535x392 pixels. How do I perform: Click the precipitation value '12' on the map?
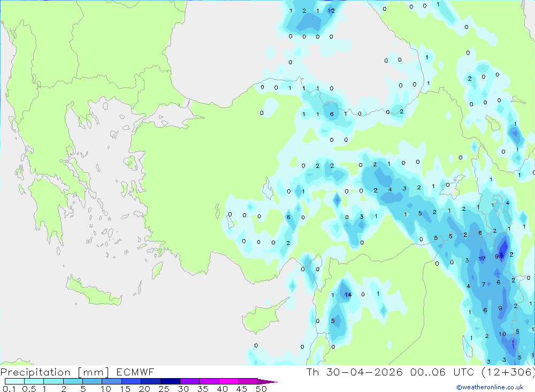pos(331,11)
